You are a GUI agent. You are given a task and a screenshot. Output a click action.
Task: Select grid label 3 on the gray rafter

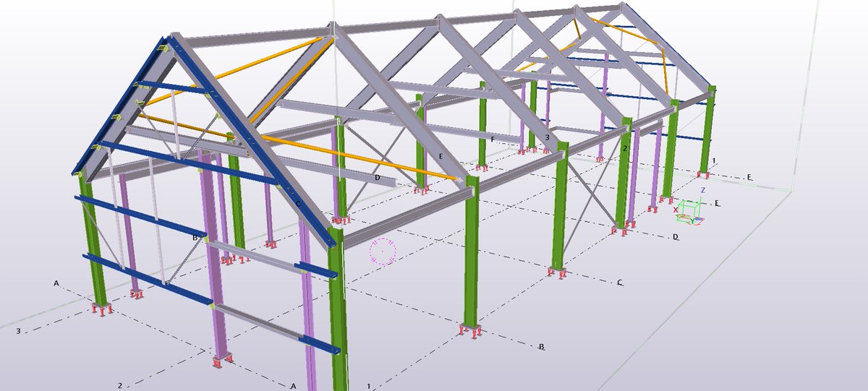[x=547, y=137]
